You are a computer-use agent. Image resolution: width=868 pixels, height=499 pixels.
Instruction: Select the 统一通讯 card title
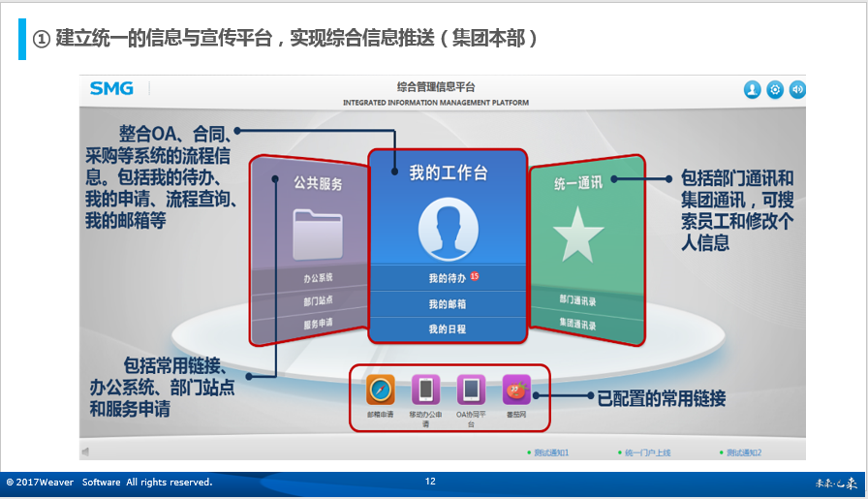point(578,183)
